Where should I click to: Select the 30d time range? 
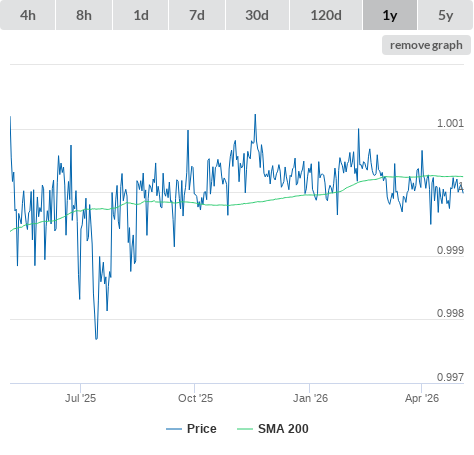(x=257, y=15)
